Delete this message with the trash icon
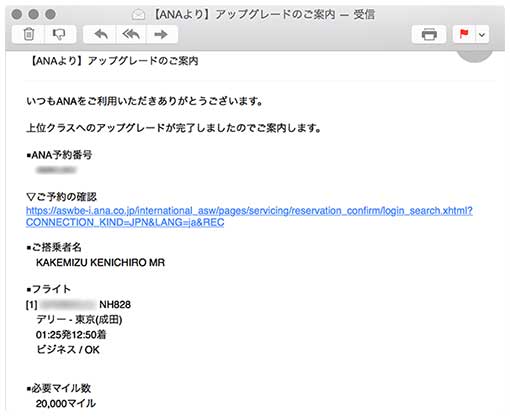The image size is (510, 418). 28,34
